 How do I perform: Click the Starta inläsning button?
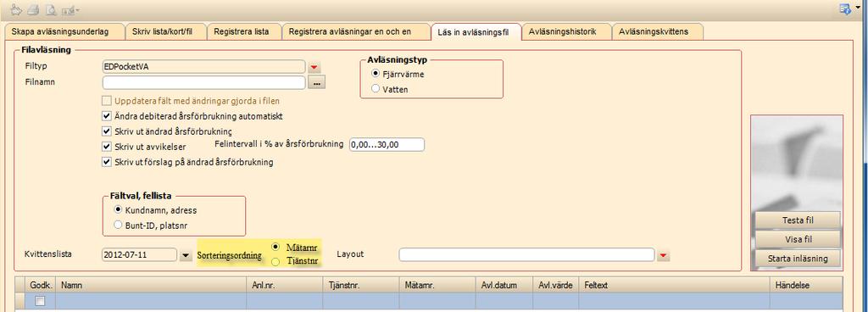798,259
